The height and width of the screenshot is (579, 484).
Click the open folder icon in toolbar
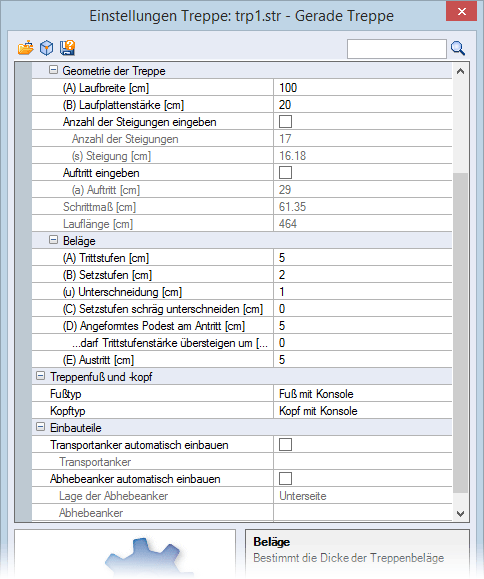pos(25,48)
